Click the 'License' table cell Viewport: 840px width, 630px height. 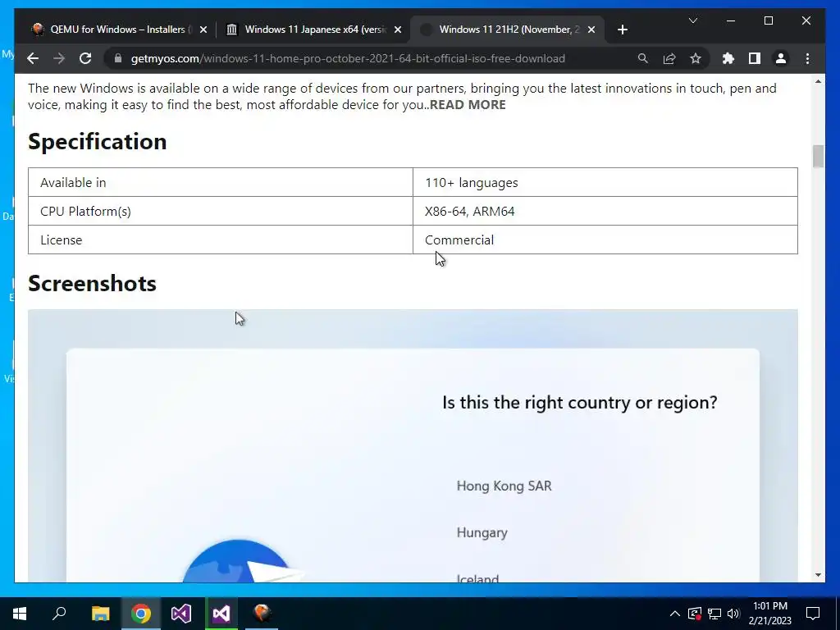(220, 240)
